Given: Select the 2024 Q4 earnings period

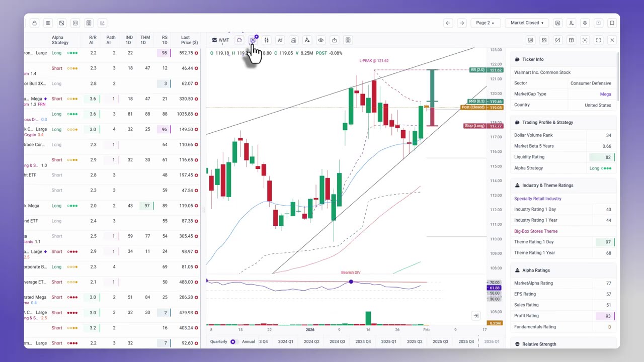Looking at the screenshot, I should pos(363,342).
